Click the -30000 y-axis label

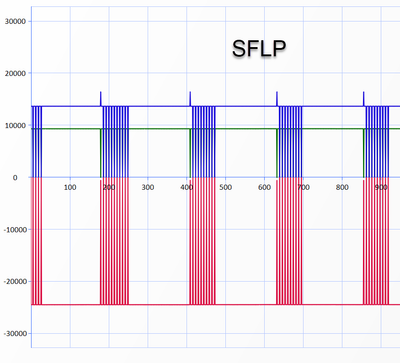point(15,334)
